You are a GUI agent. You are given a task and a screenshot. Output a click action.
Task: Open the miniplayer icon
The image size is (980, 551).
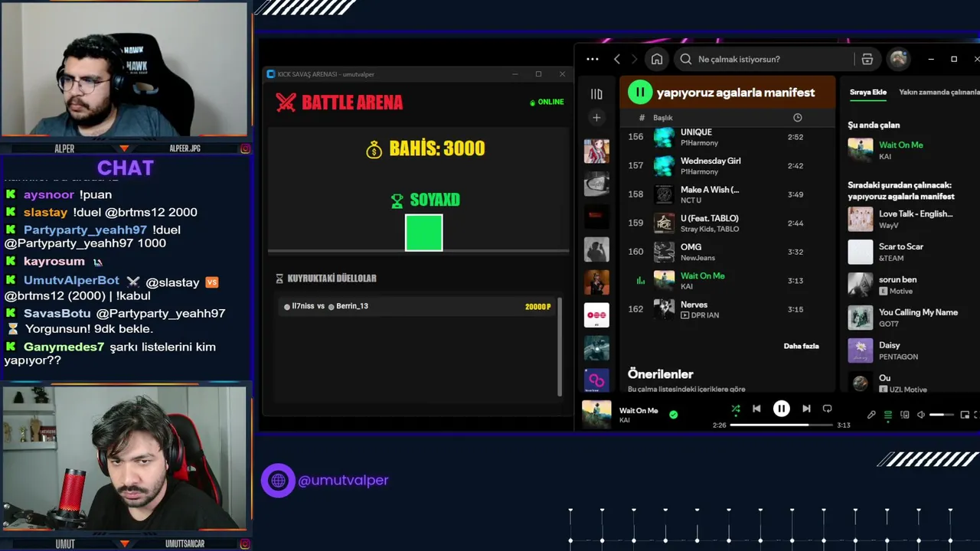965,415
